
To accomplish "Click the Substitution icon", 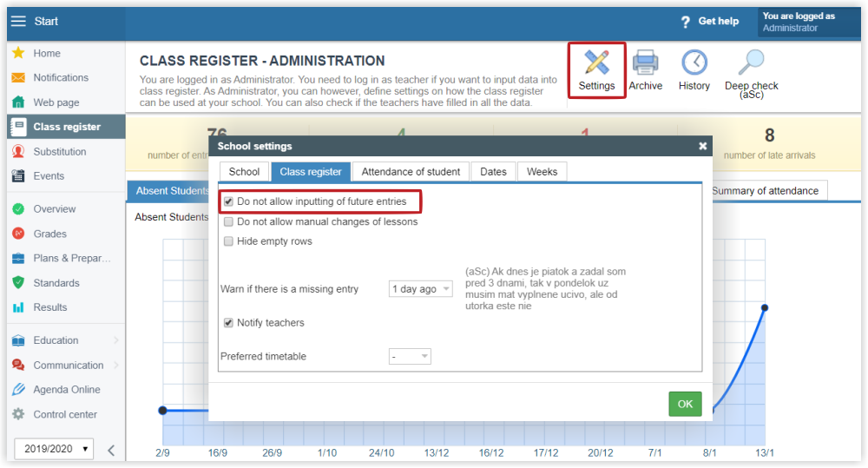I will pos(18,151).
